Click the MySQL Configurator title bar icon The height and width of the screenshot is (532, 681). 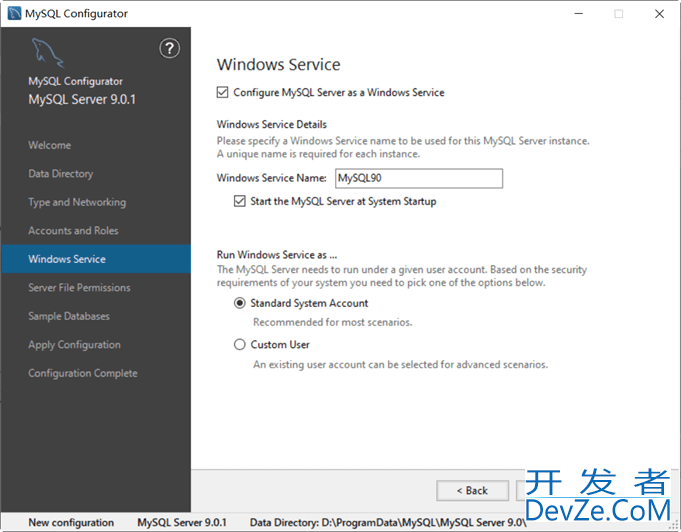click(14, 13)
